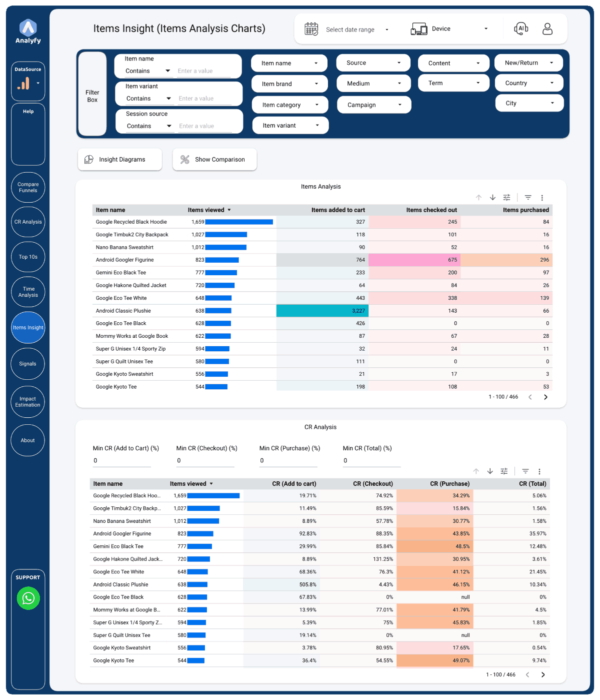The width and height of the screenshot is (600, 700).
Task: Open CR Analysis three-dot more menu
Action: point(539,471)
